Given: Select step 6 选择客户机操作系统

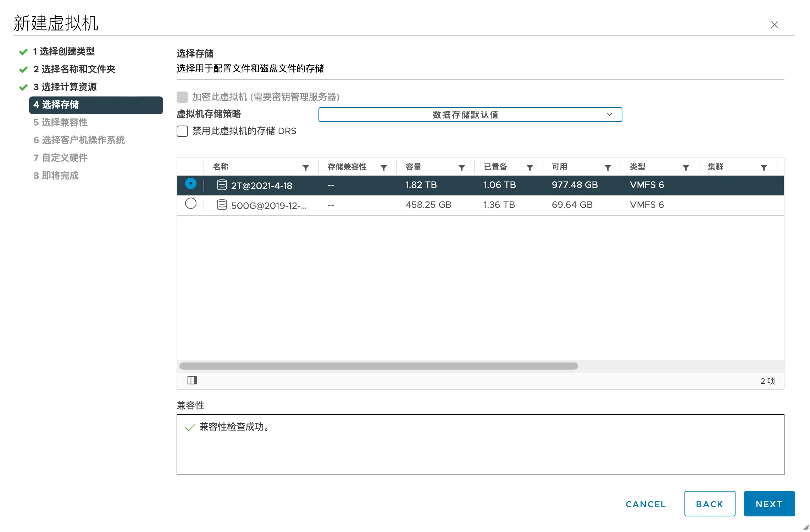Looking at the screenshot, I should pos(79,140).
